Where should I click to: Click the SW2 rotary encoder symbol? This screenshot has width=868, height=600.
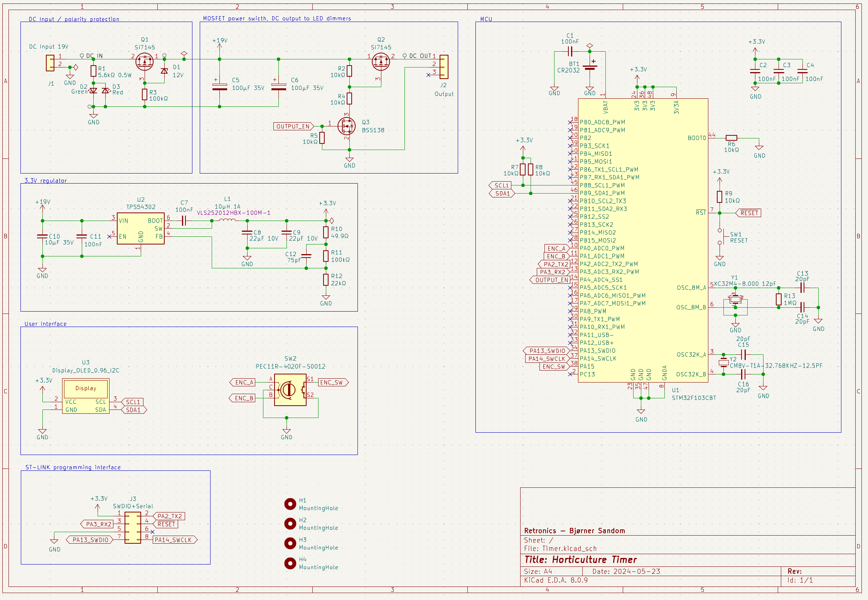click(290, 389)
